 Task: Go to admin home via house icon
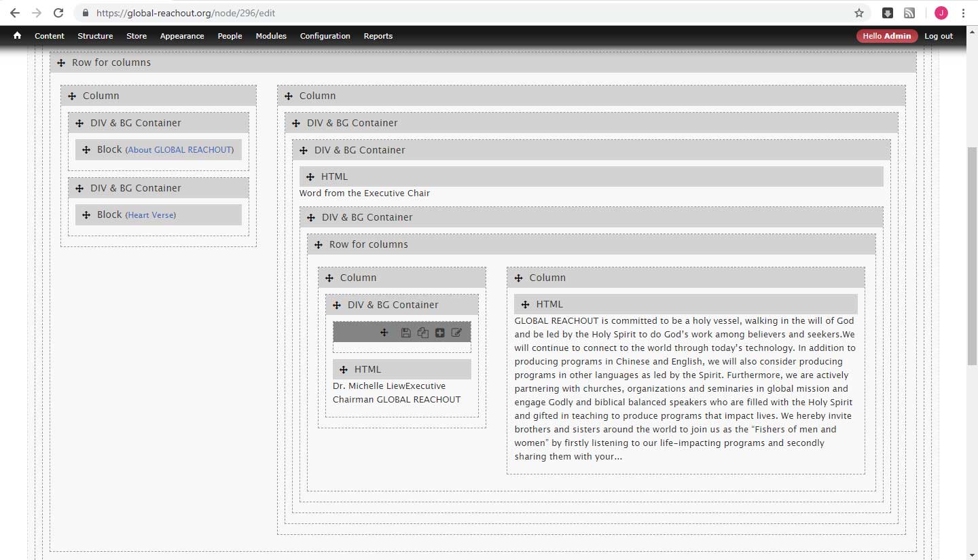[17, 35]
